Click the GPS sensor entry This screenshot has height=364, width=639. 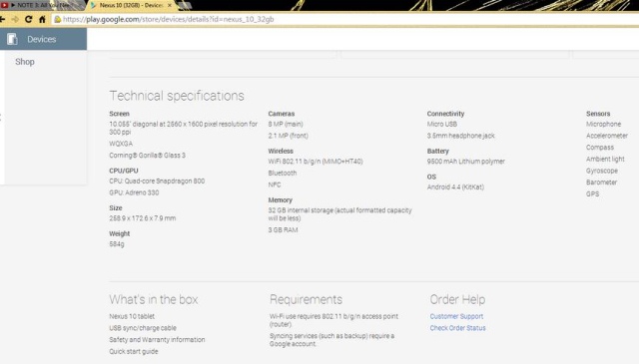(592, 194)
